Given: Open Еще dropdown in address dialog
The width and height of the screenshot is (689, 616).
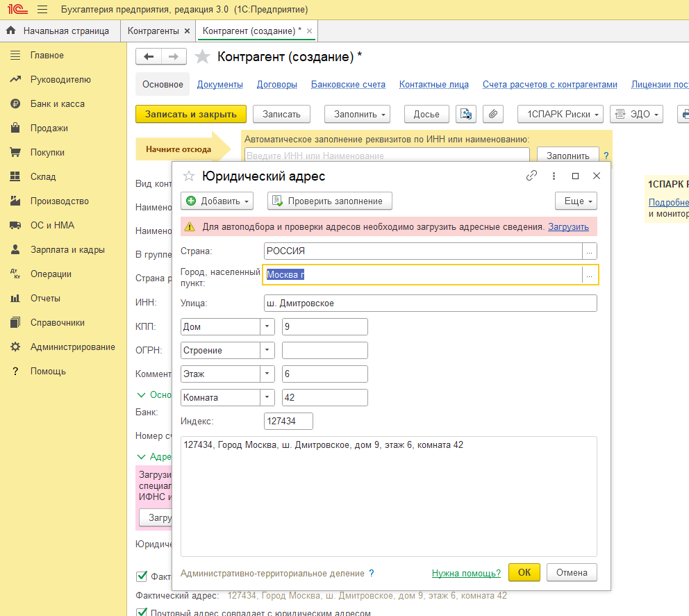Looking at the screenshot, I should 576,201.
